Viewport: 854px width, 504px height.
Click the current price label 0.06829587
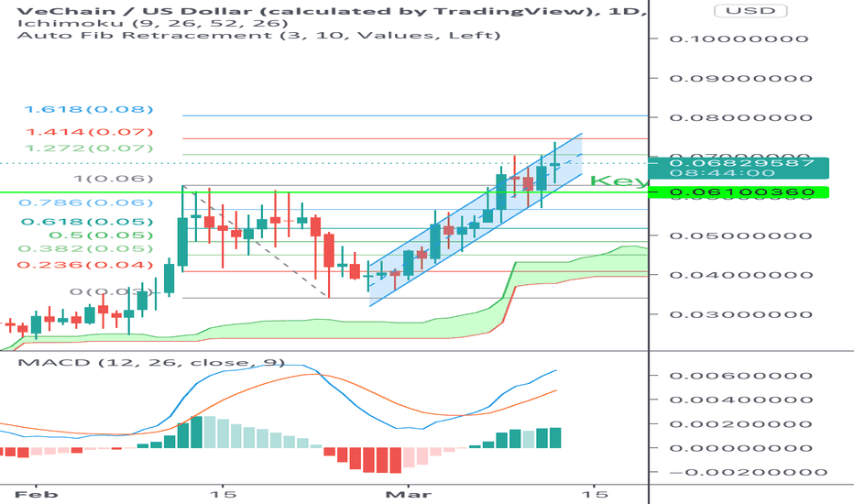point(740,163)
